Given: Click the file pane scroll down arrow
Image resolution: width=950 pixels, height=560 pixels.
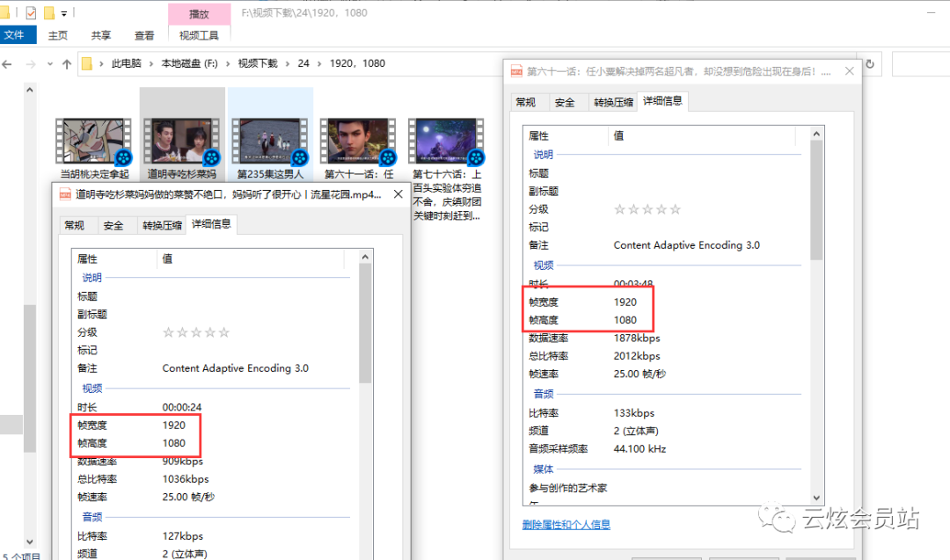Looking at the screenshot, I should tap(30, 542).
